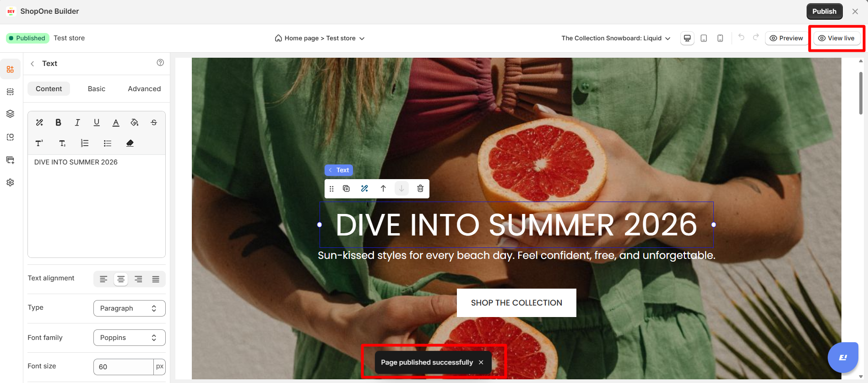This screenshot has width=868, height=383.
Task: Duplicate the selected Text element
Action: (x=347, y=188)
